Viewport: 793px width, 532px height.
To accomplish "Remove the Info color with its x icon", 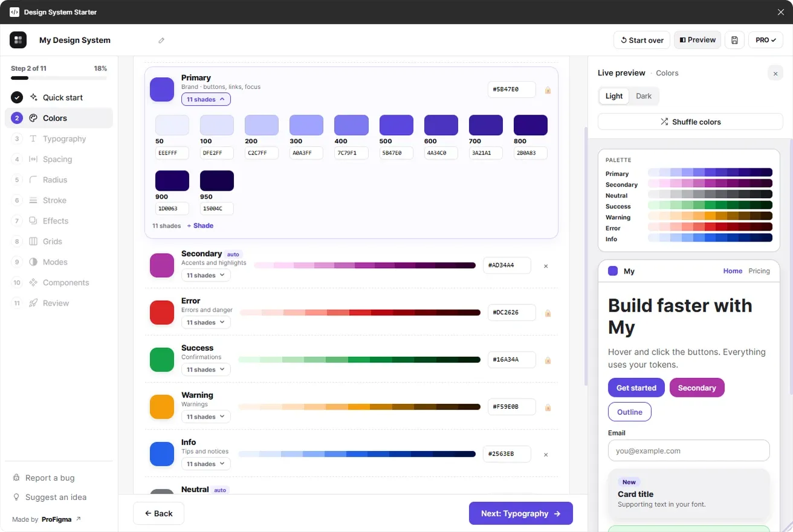I will 546,455.
